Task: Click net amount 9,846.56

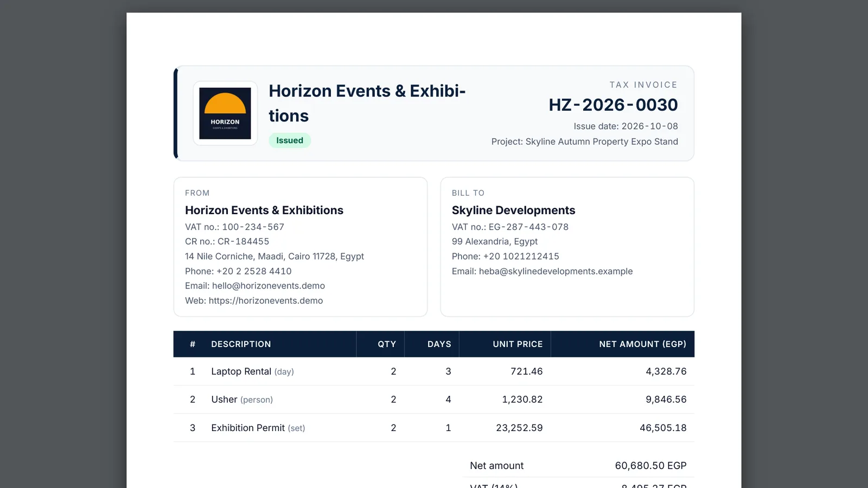Action: (x=666, y=400)
